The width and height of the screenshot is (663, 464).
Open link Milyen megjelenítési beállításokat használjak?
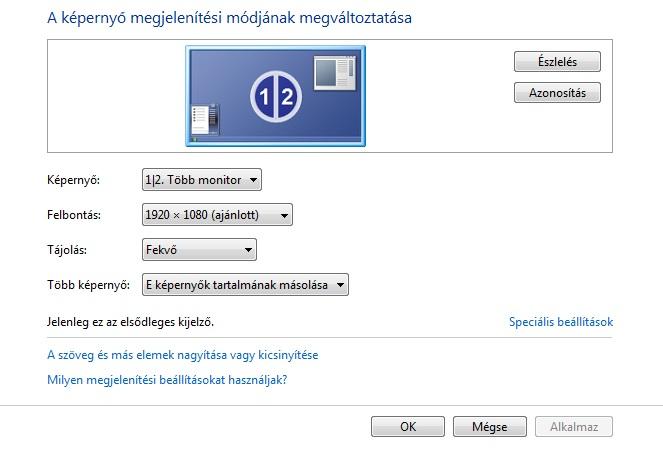[x=167, y=380]
